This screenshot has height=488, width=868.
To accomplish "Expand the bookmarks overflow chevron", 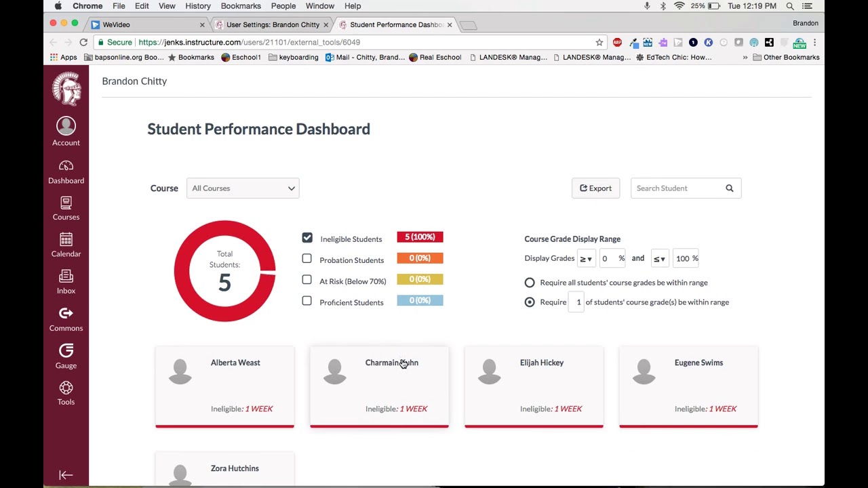I will pos(745,58).
